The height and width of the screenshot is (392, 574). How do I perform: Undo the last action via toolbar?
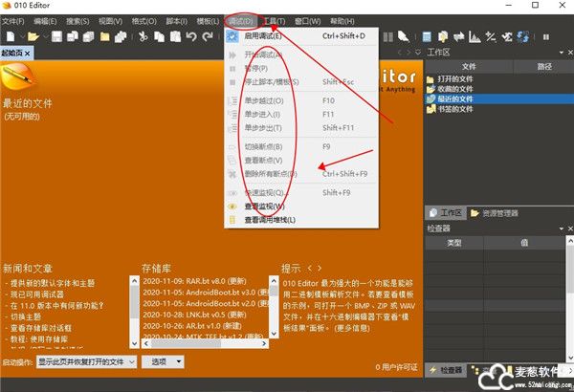coord(191,36)
